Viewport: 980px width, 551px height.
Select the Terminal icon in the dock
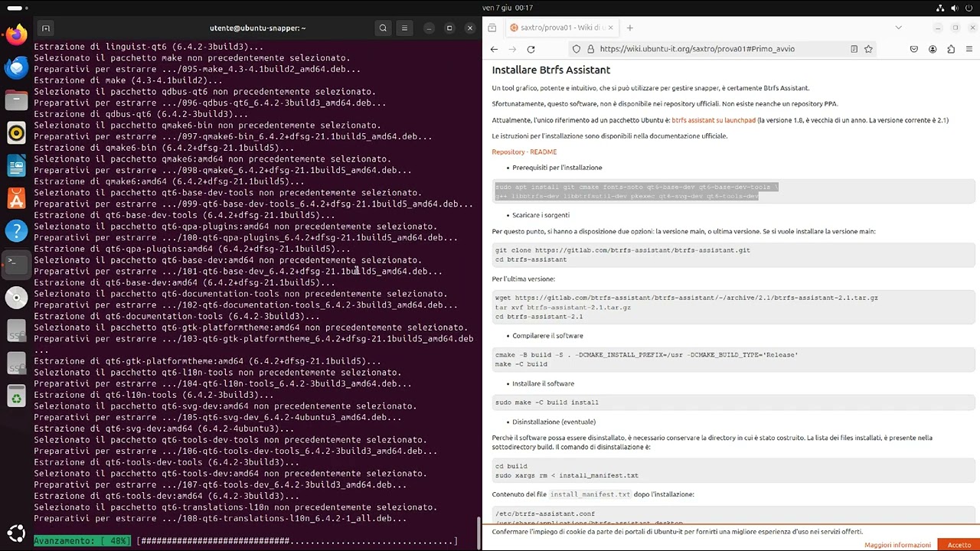point(16,264)
